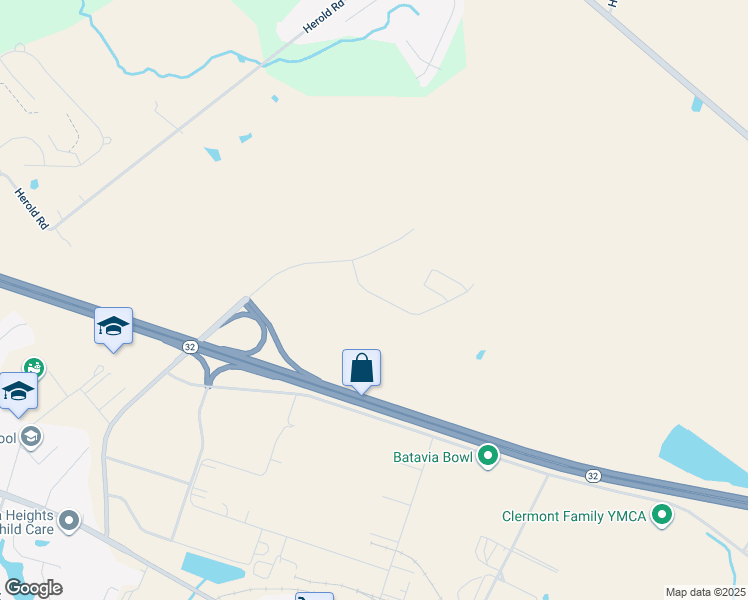748x600 pixels.
Task: Click the Batavia Bowl green pin
Action: pos(488,456)
